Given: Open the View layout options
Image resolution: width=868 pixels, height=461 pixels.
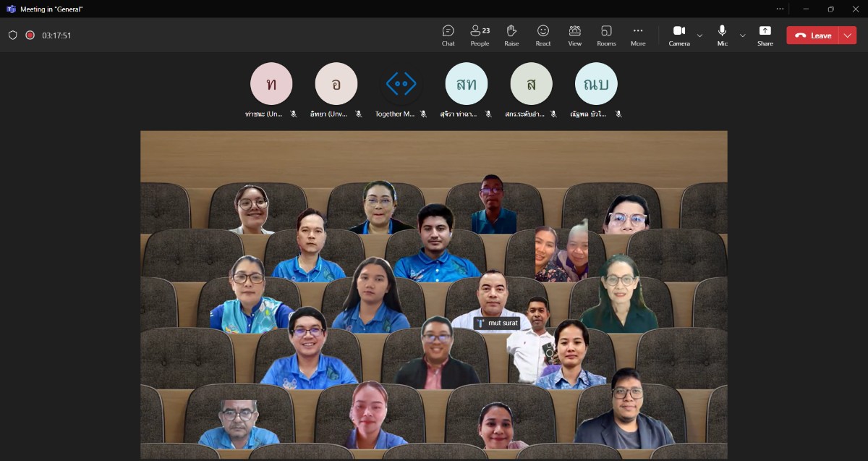Looking at the screenshot, I should 575,35.
